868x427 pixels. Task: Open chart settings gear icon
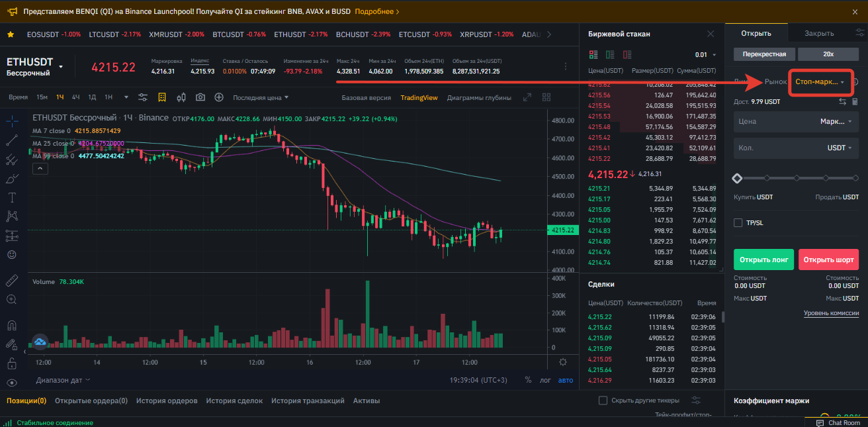point(563,362)
